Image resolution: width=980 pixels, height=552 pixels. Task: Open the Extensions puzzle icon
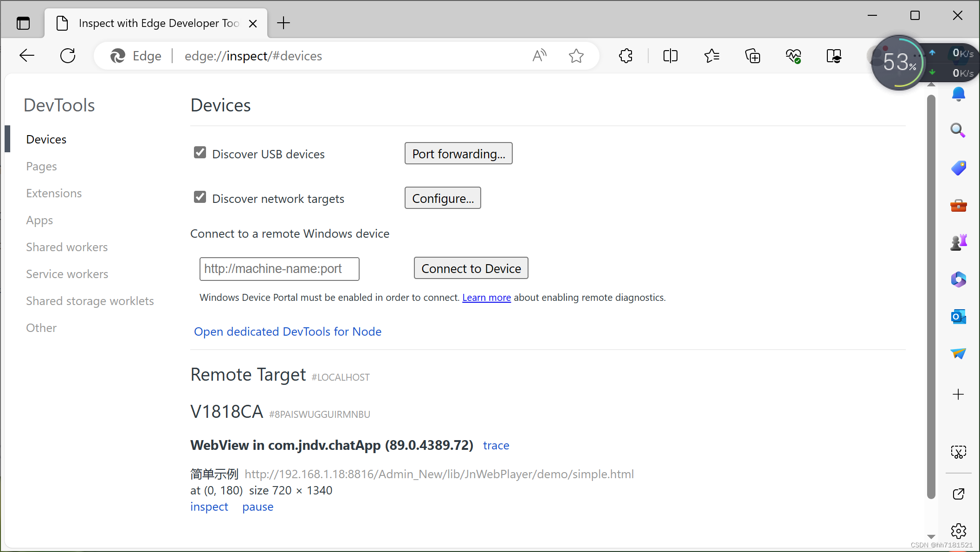click(x=625, y=56)
